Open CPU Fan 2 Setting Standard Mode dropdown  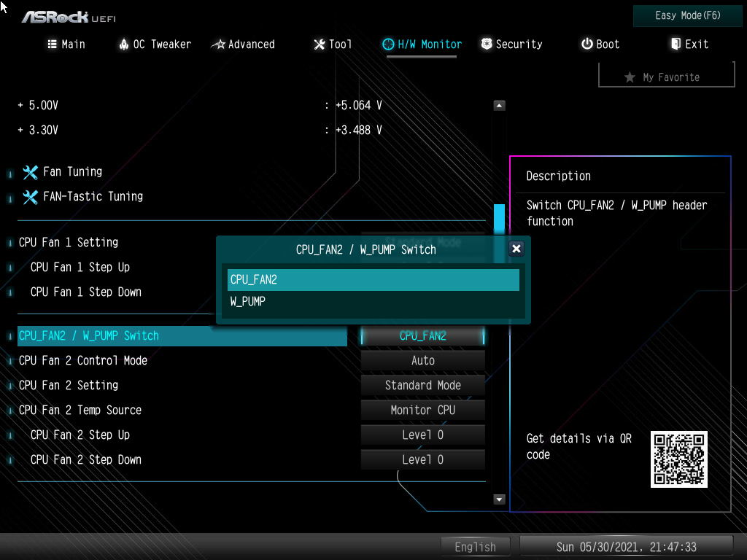[x=422, y=385]
